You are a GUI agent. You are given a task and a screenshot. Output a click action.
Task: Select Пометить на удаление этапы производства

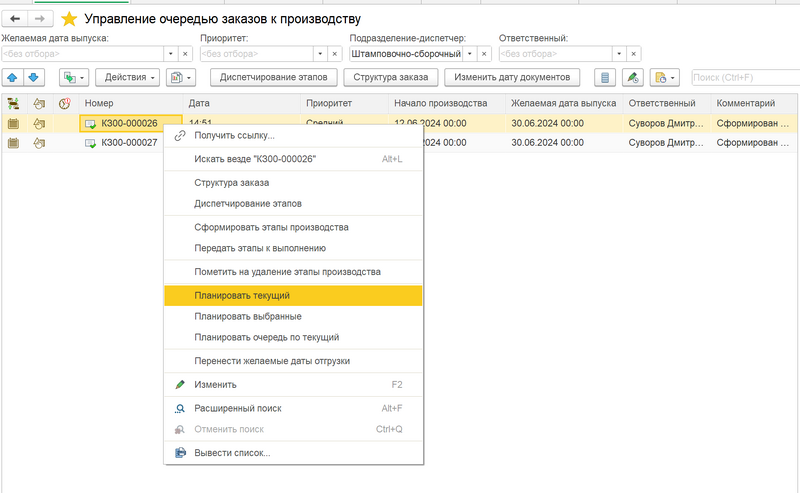tap(293, 272)
